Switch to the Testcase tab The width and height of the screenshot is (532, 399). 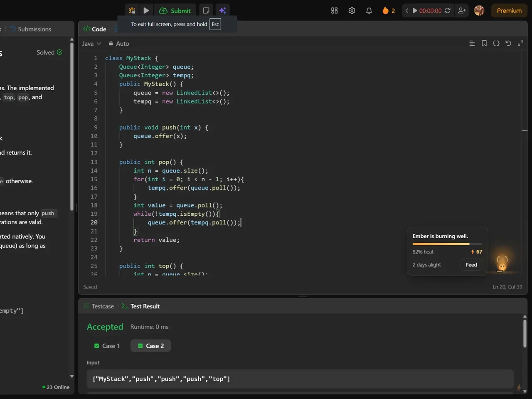click(x=99, y=306)
